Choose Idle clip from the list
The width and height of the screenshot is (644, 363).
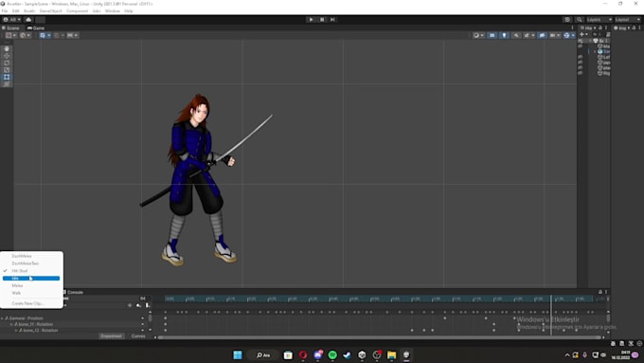(x=31, y=279)
